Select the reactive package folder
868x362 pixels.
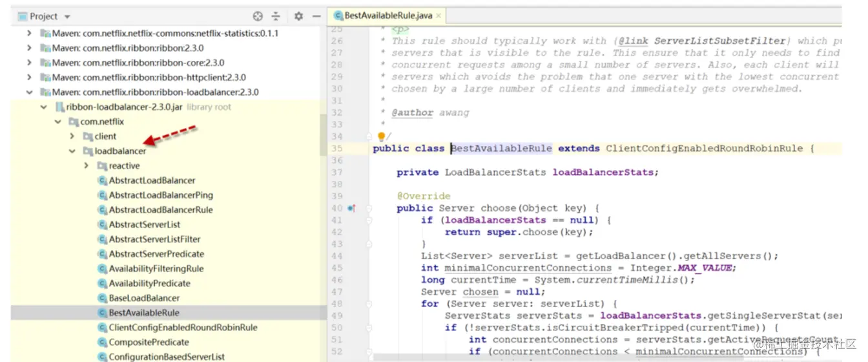[124, 166]
